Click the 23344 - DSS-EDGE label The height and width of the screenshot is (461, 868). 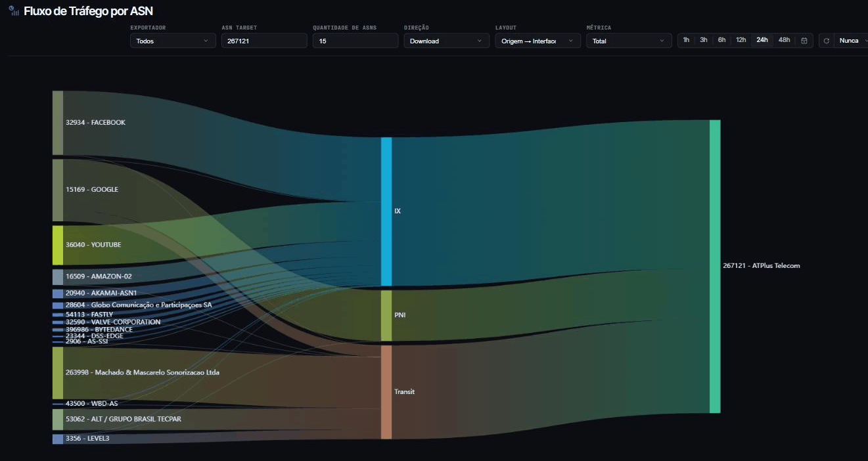(95, 336)
